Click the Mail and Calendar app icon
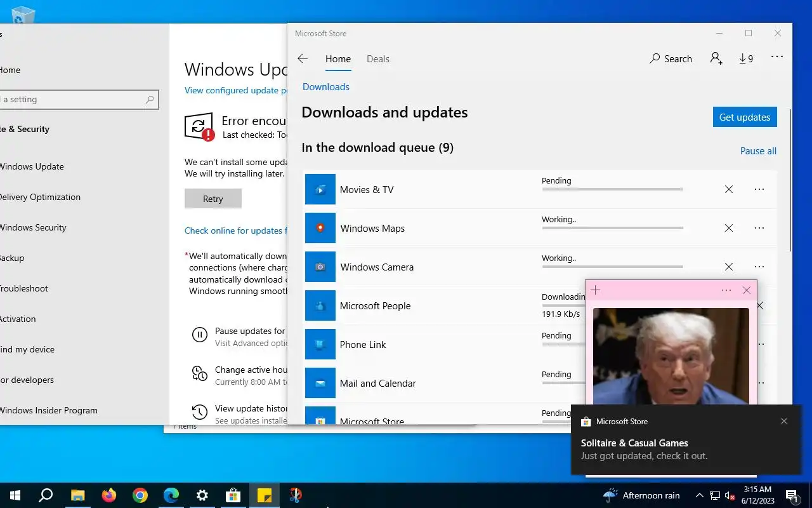 (320, 383)
